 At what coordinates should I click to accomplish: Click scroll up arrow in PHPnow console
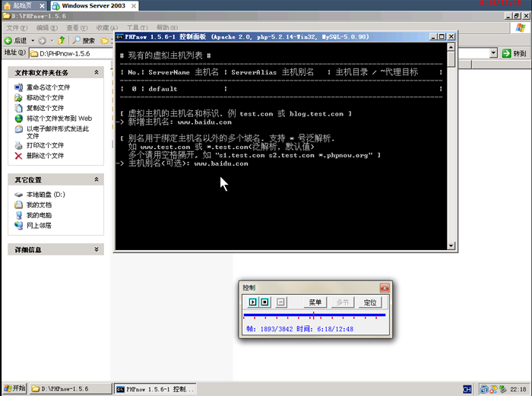[451, 47]
